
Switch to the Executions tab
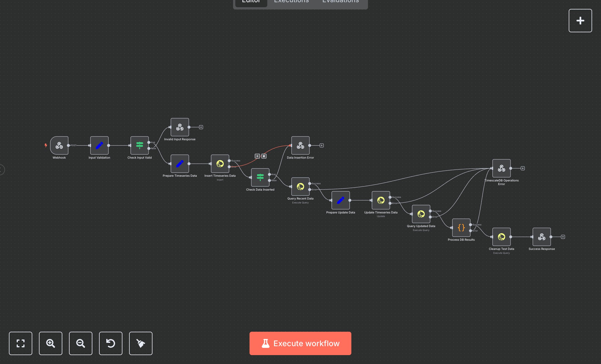pyautogui.click(x=291, y=2)
